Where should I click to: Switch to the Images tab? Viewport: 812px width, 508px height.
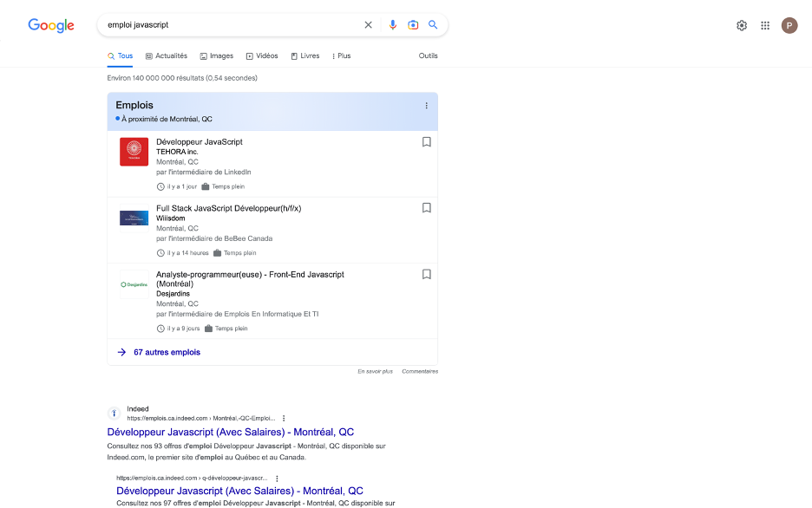(216, 55)
